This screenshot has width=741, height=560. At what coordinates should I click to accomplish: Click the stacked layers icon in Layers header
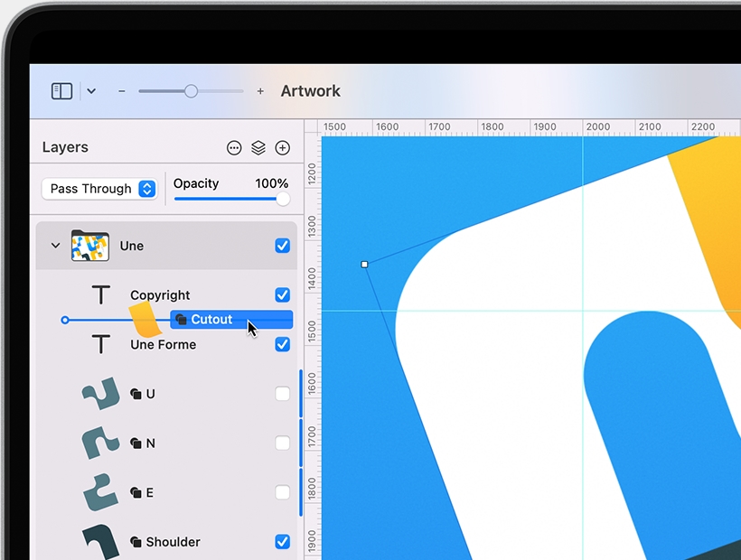pyautogui.click(x=258, y=147)
